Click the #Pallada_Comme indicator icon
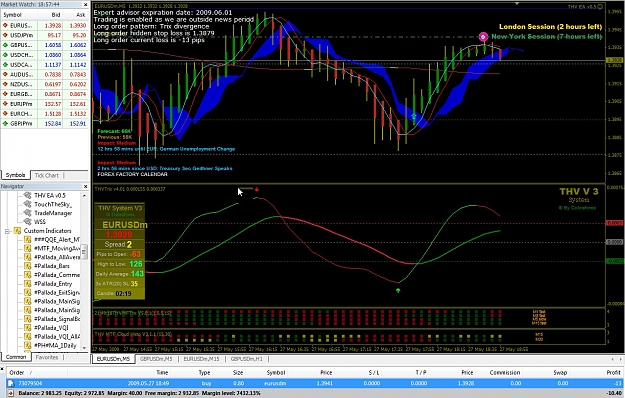The height and width of the screenshot is (398, 625). tap(28, 274)
